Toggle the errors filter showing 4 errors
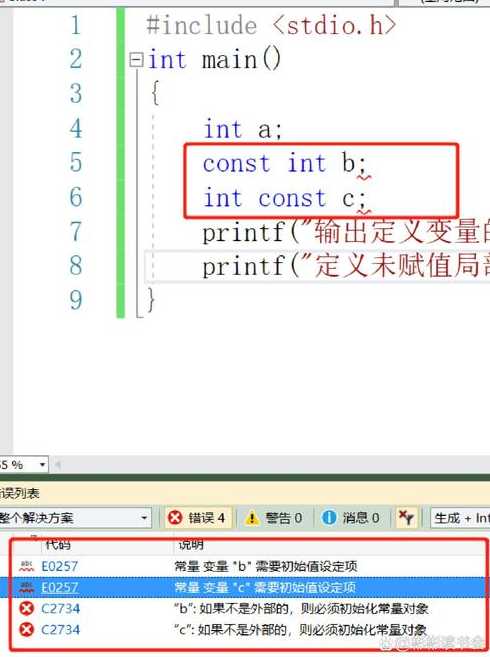The image size is (490, 657). coord(197,518)
